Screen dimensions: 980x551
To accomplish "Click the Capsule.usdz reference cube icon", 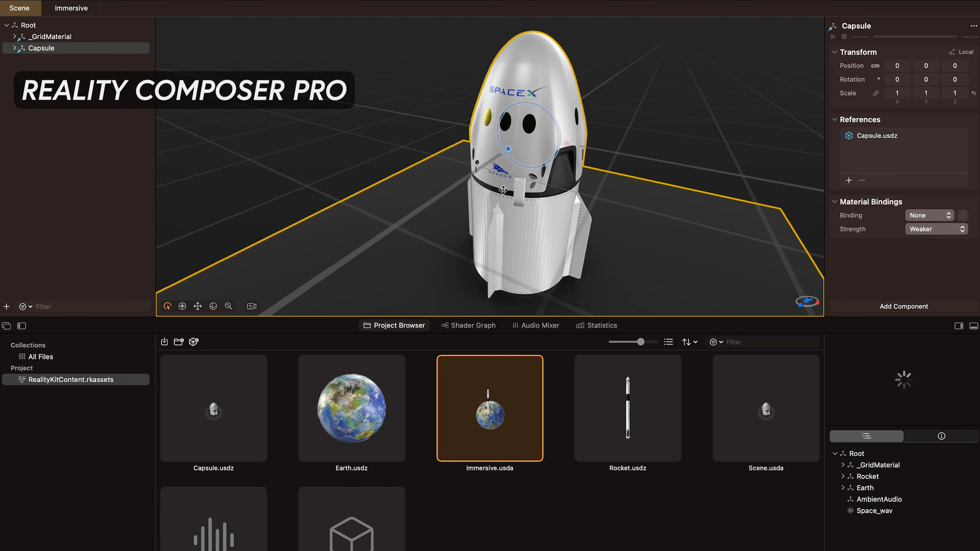I will 849,136.
